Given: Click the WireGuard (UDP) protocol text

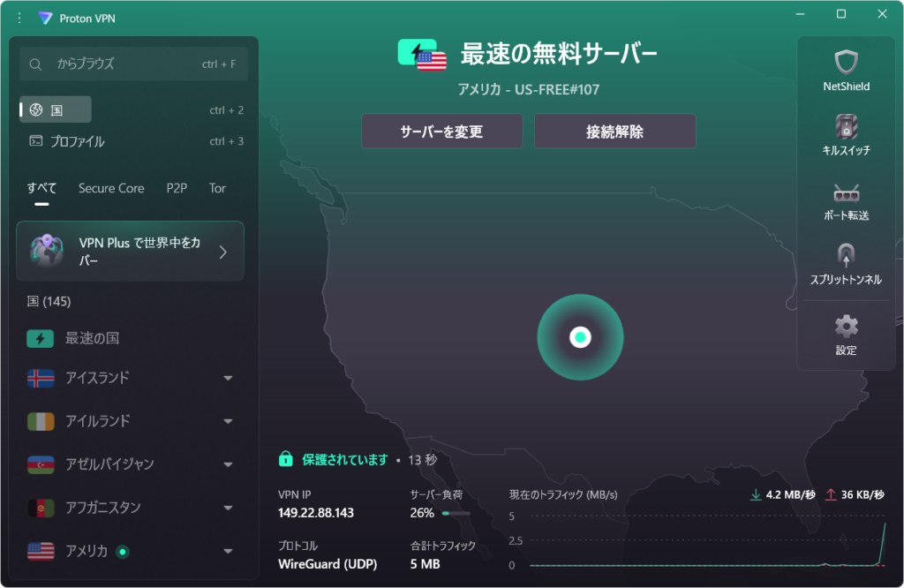Looking at the screenshot, I should pyautogui.click(x=328, y=564).
